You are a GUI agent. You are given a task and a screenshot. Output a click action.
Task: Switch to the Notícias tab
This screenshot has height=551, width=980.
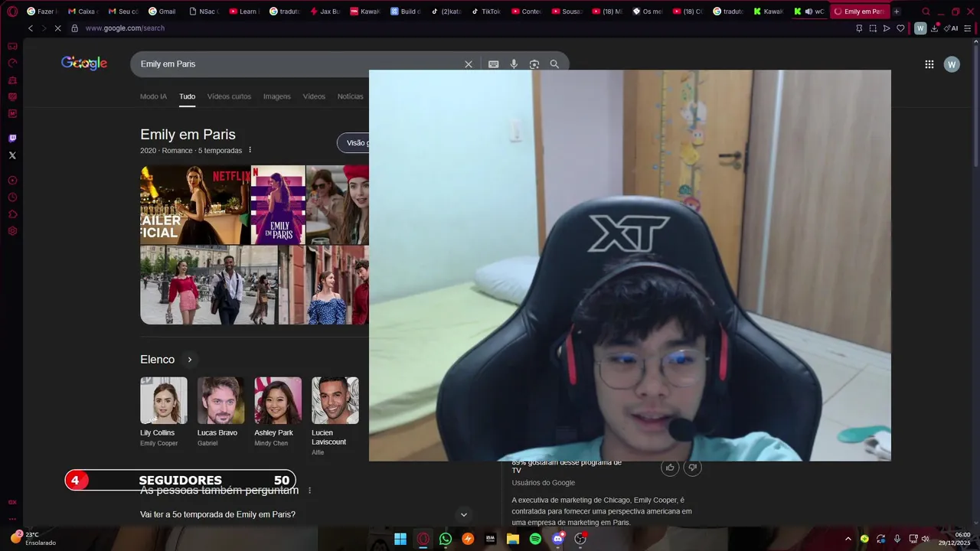tap(351, 96)
